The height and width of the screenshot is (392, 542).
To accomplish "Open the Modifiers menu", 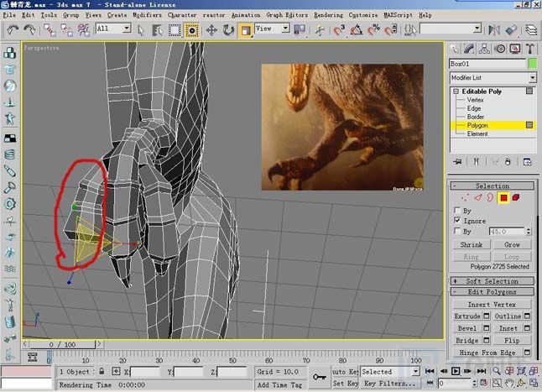I will [148, 15].
